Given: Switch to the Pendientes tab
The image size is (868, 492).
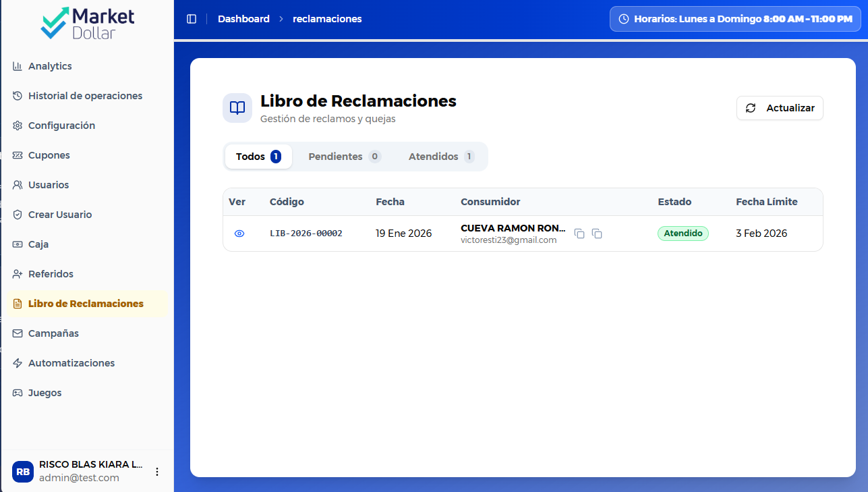Looking at the screenshot, I should pyautogui.click(x=345, y=157).
